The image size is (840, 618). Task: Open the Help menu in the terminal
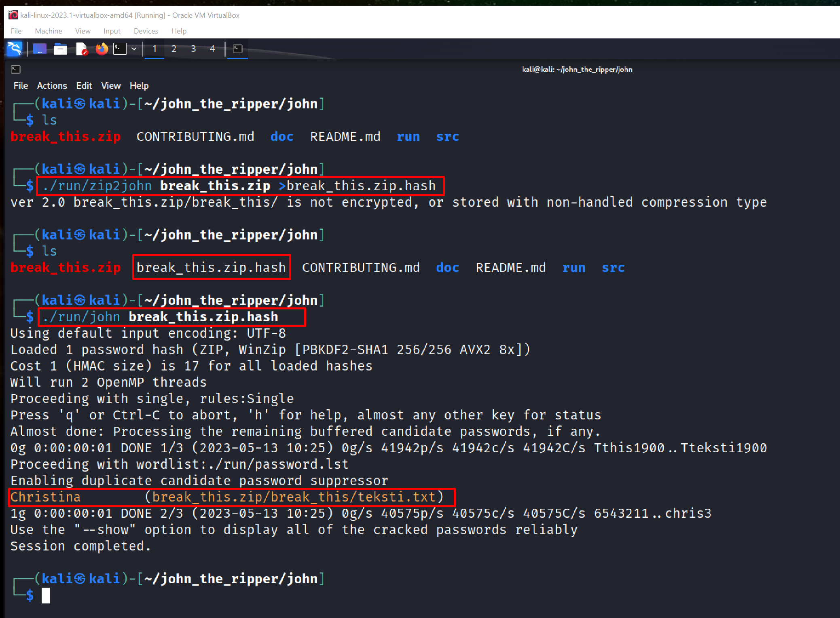pos(139,85)
